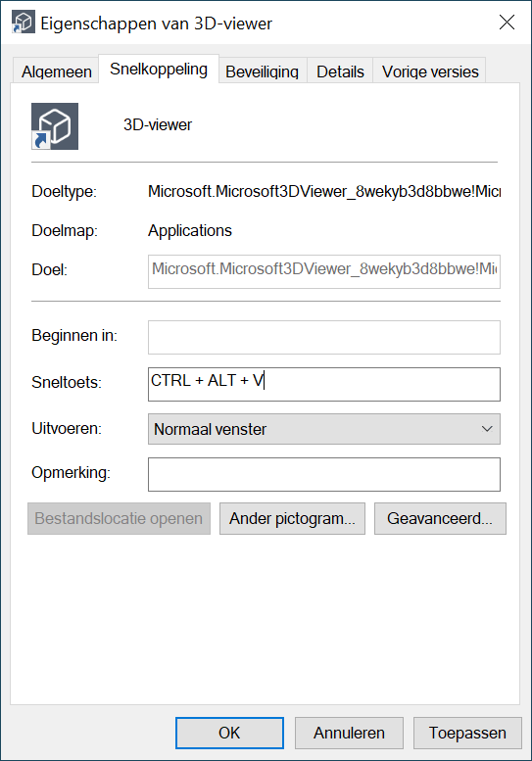Click into the Sneltoets field
Viewport: 532px width, 761px height.
323,384
